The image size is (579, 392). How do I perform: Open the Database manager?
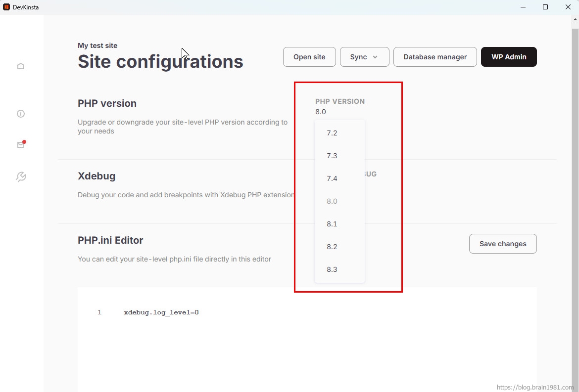pyautogui.click(x=435, y=57)
